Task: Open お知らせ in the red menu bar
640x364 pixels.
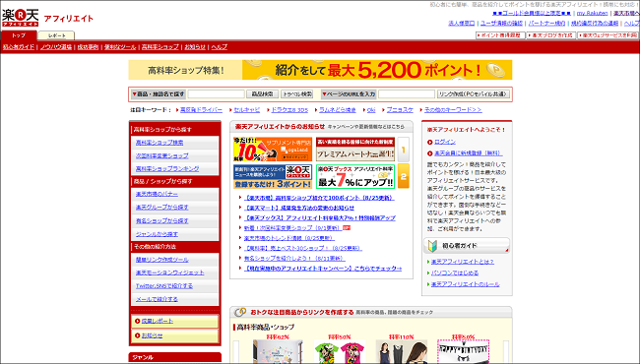Action: tap(195, 47)
